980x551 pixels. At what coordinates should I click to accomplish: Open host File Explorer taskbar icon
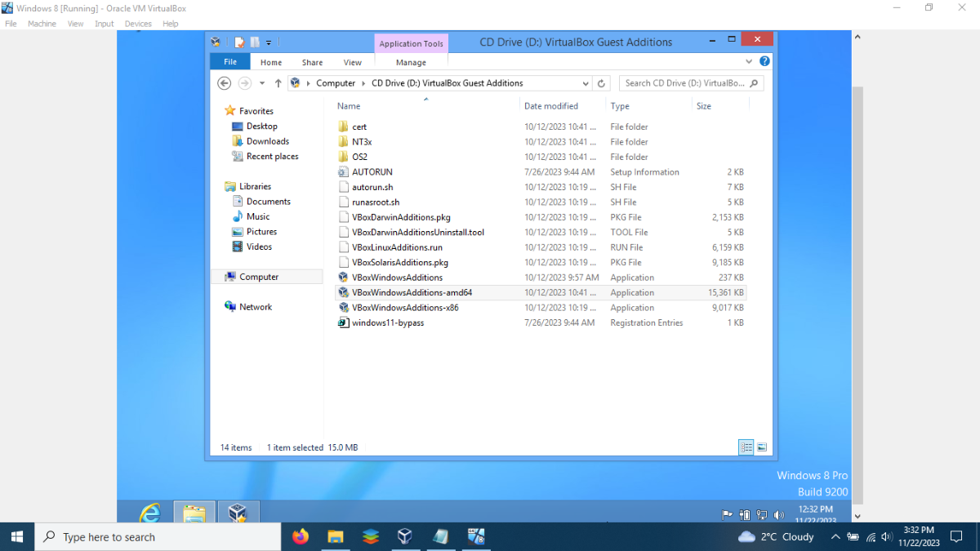335,536
